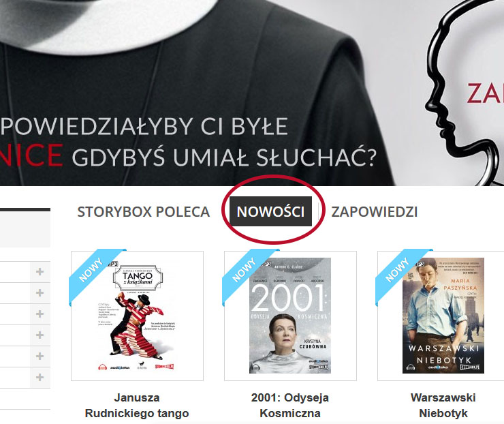
Task: Click the Warszawski Niebotyk title link
Action: click(x=443, y=406)
